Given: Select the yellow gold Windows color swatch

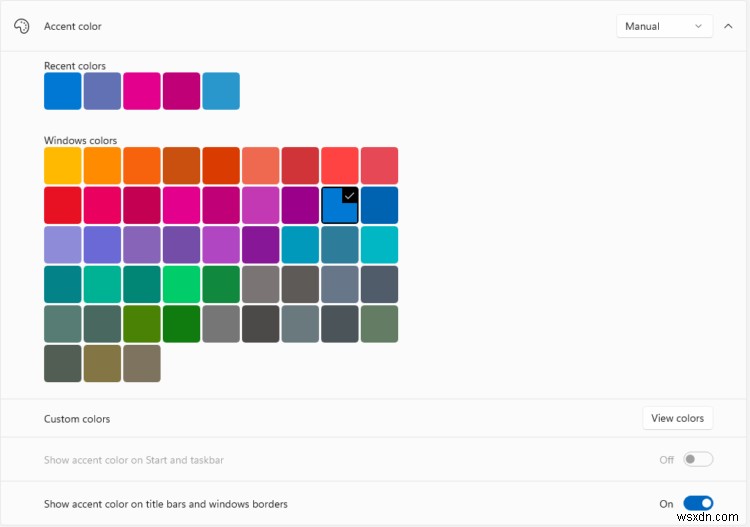Looking at the screenshot, I should click(63, 165).
